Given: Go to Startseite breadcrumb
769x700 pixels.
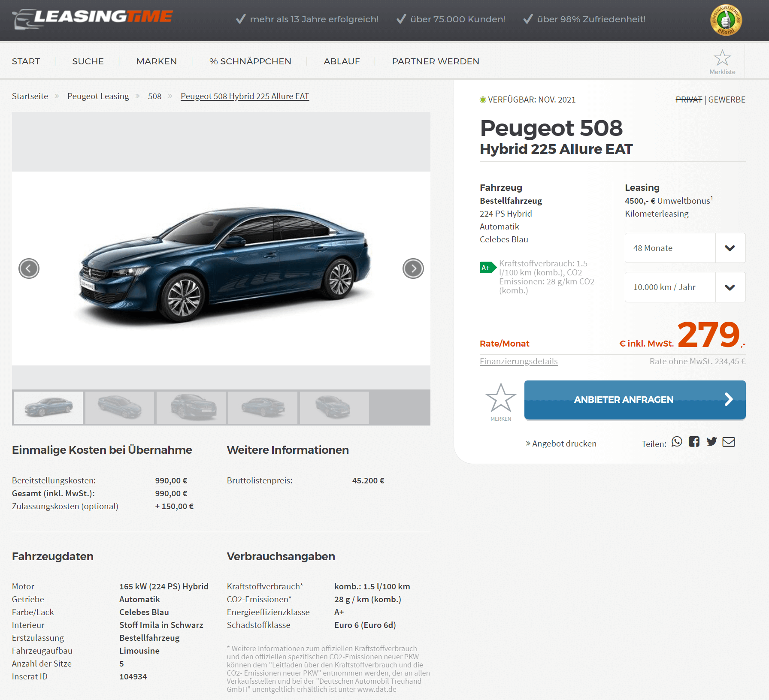Looking at the screenshot, I should 30,96.
